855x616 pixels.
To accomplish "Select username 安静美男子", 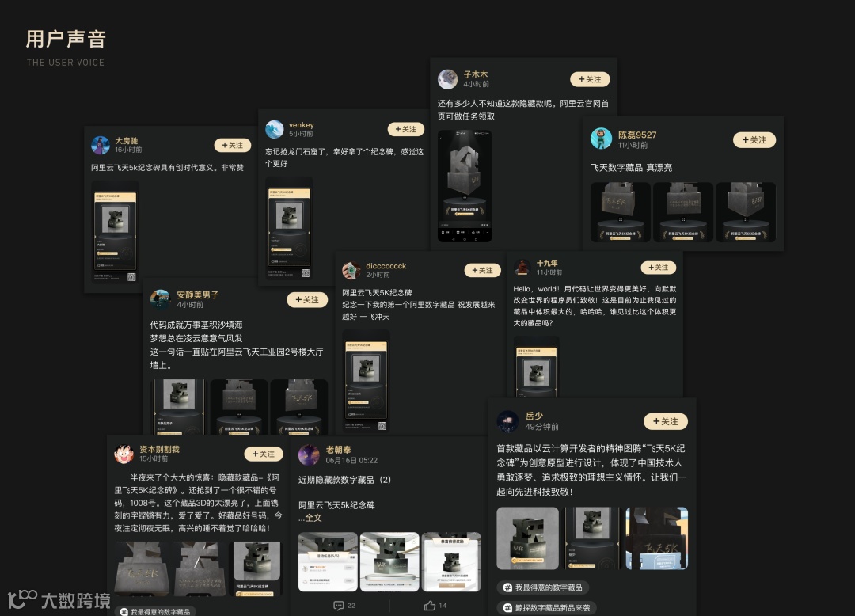I will pos(197,295).
